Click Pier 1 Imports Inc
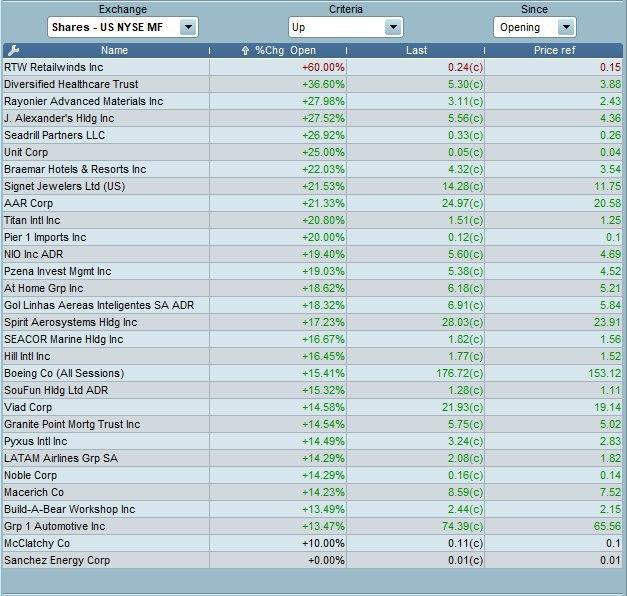This screenshot has width=627, height=596. click(45, 237)
